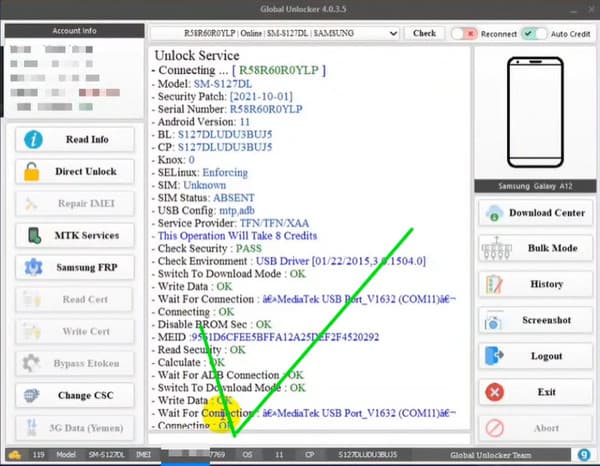
Task: Click the History clipboard icon
Action: click(x=494, y=284)
